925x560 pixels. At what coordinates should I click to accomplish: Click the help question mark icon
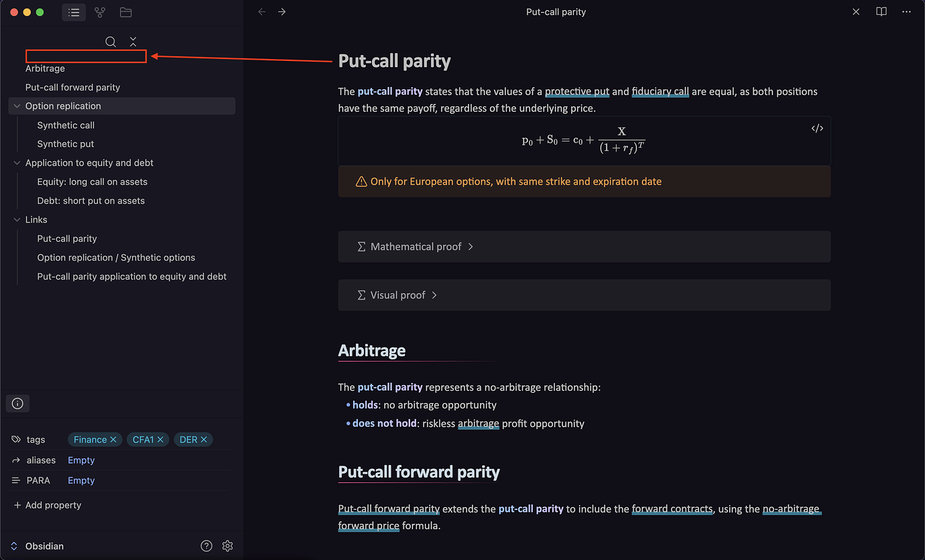[x=206, y=546]
